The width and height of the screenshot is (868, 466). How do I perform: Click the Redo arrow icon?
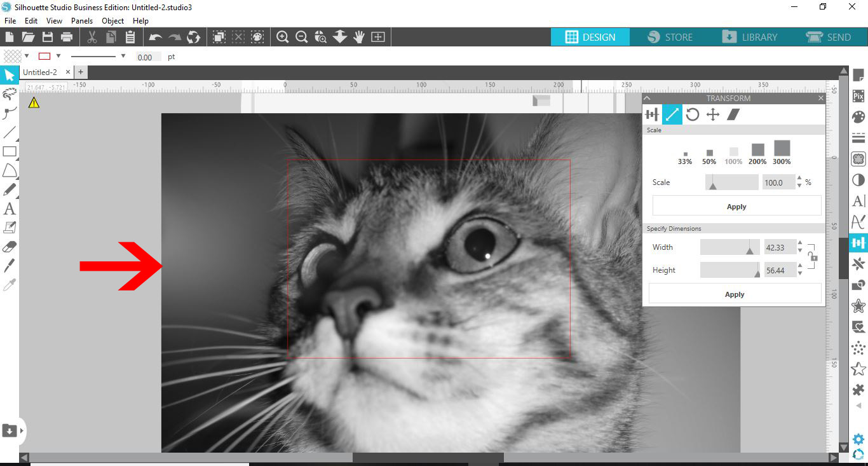175,38
